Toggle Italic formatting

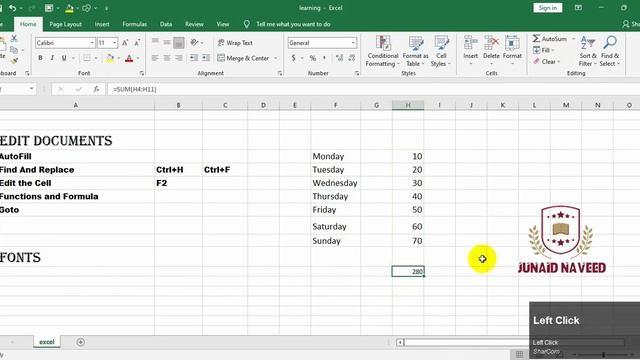point(52,58)
